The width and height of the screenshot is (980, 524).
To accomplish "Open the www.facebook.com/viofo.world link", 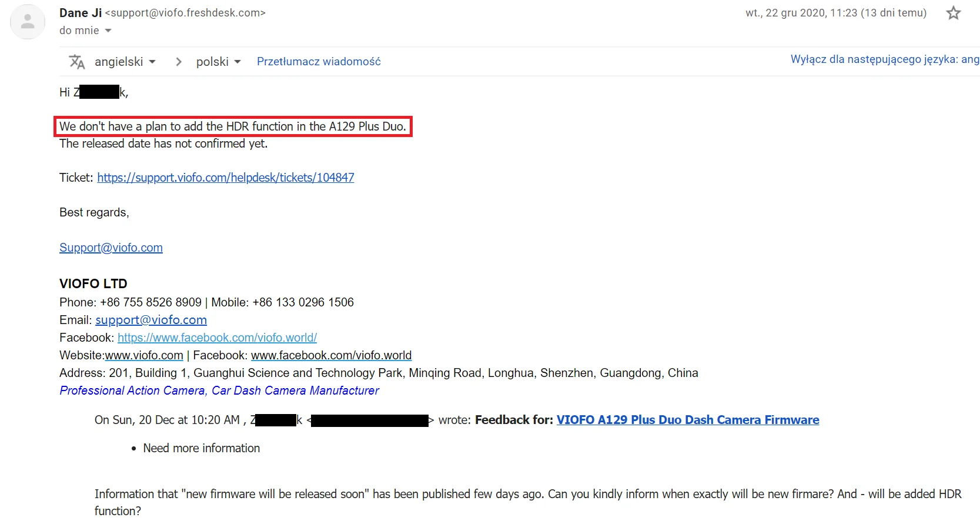I will [x=331, y=355].
